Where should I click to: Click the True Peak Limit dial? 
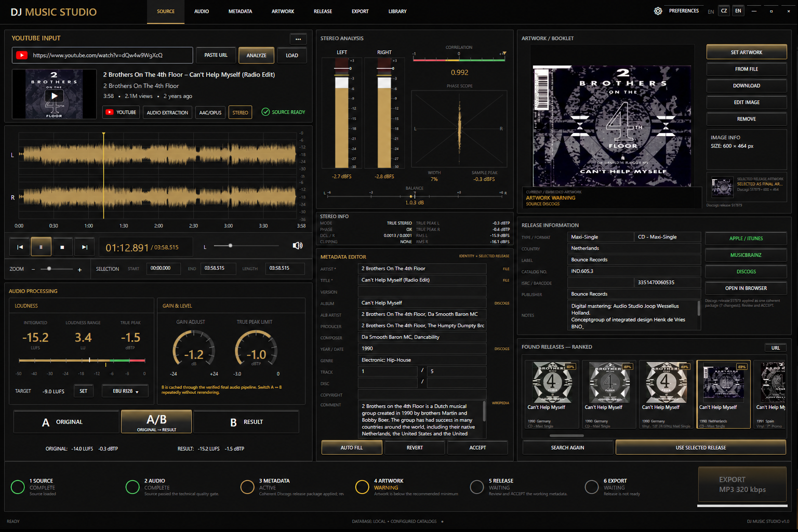tap(256, 351)
